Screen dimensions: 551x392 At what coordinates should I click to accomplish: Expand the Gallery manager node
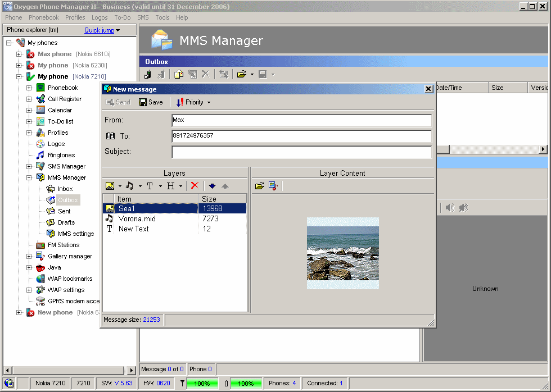point(29,256)
